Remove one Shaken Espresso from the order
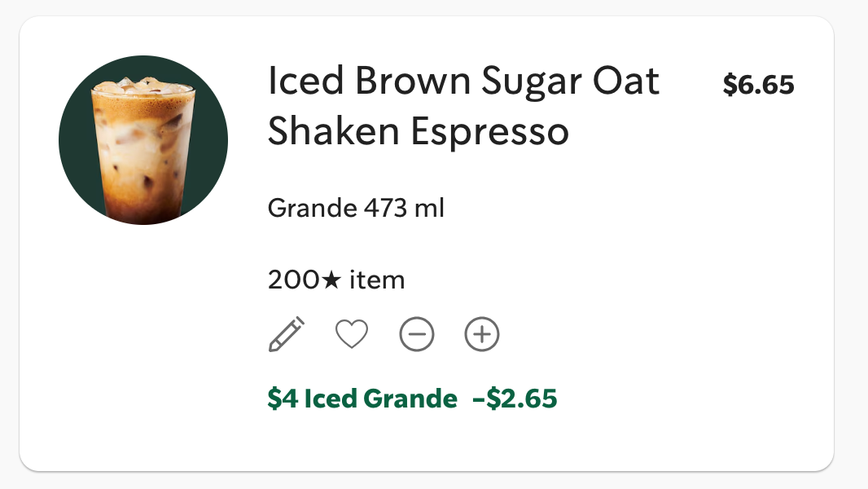Screen dimensions: 868x489 (417, 334)
